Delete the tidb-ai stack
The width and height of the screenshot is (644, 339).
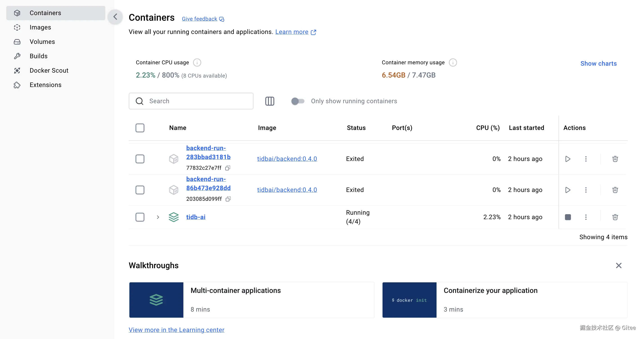pos(615,217)
